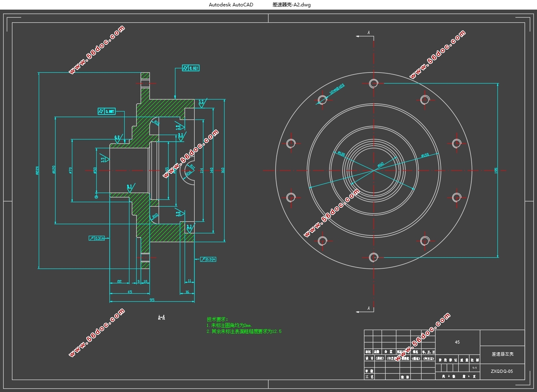
Task: Select the 95 overall length dimension
Action: pos(152,300)
